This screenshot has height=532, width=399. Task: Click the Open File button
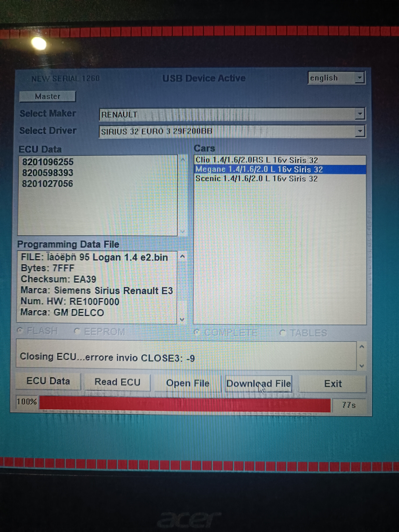(x=188, y=383)
